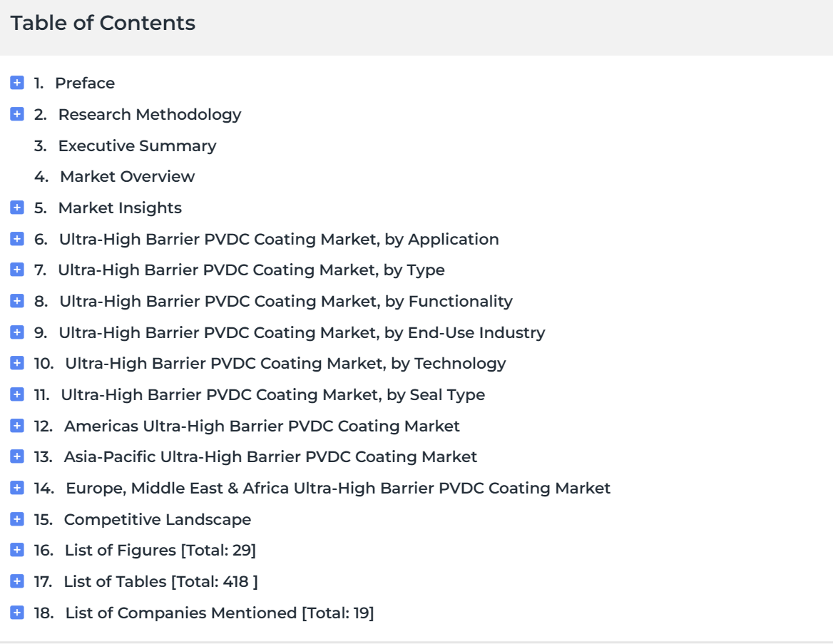The height and width of the screenshot is (644, 833).
Task: Click List of Tables [Total: 418] text
Action: pos(160,582)
